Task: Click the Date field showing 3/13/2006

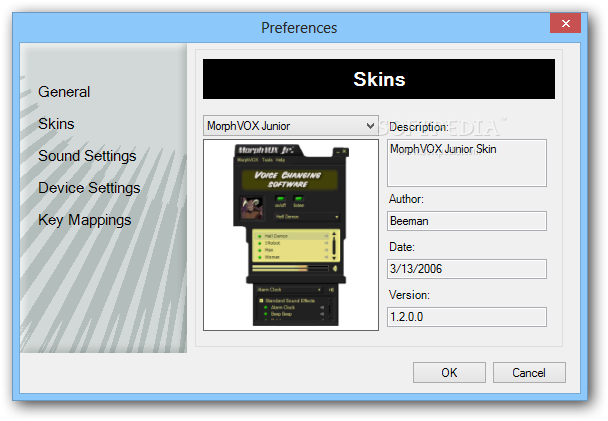Action: [467, 269]
